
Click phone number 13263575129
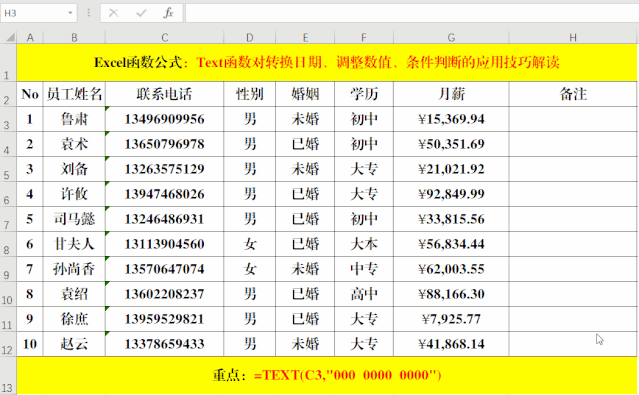click(164, 169)
